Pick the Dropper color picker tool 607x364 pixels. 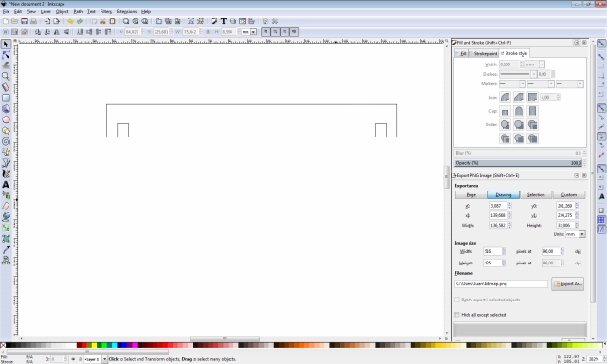pos(6,249)
